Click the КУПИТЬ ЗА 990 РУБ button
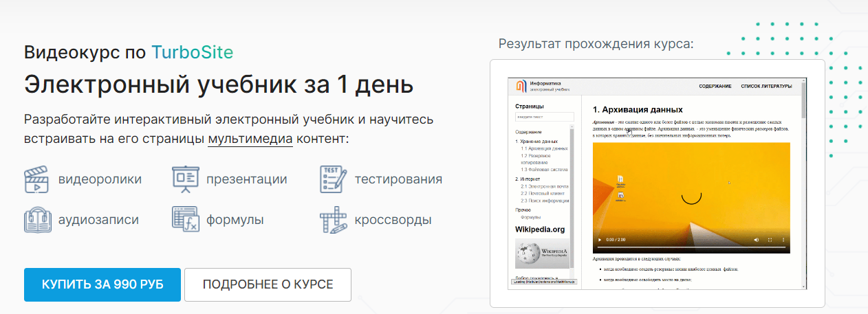This screenshot has width=868, height=314. click(x=102, y=284)
